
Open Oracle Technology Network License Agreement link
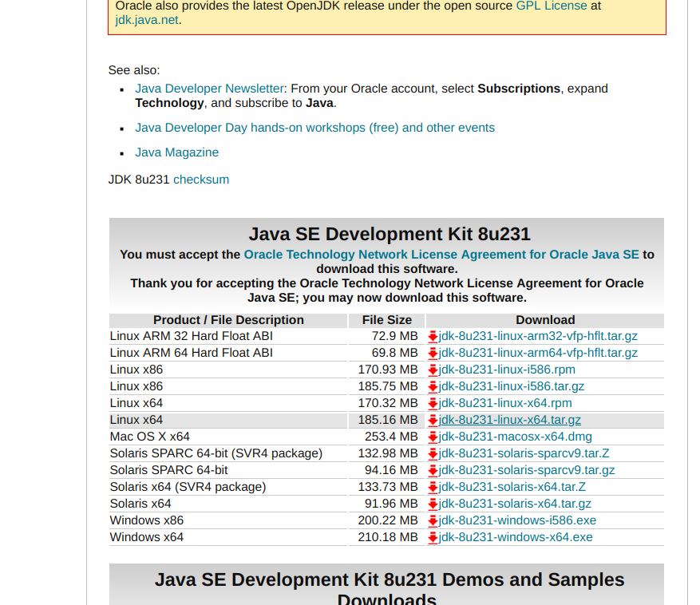point(441,255)
